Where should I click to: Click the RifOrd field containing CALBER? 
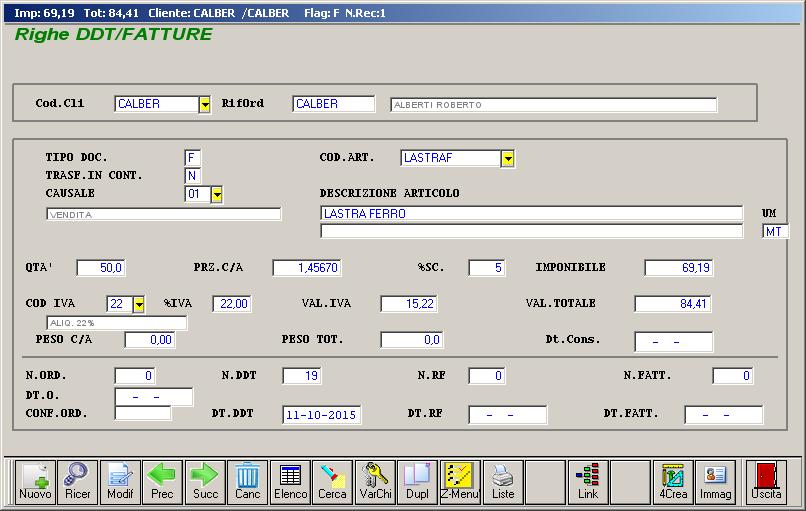pyautogui.click(x=334, y=104)
